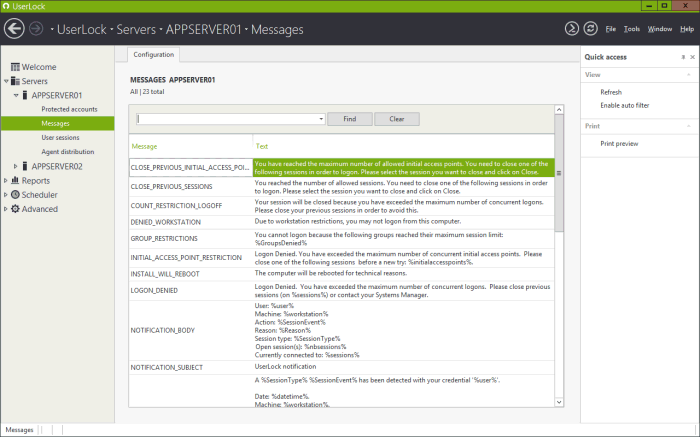Expand the Scheduler tree node
The width and height of the screenshot is (700, 437).
(6, 195)
